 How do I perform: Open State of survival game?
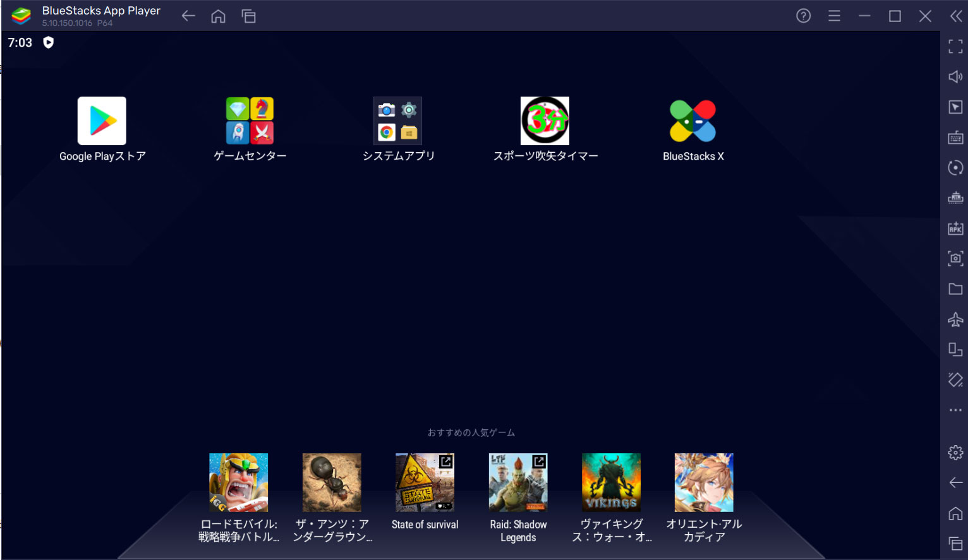425,482
